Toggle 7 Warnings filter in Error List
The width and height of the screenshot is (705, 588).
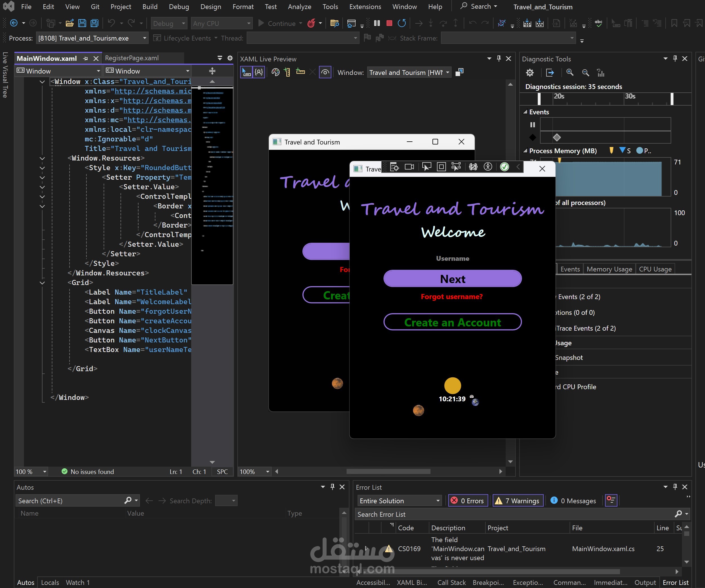(518, 501)
